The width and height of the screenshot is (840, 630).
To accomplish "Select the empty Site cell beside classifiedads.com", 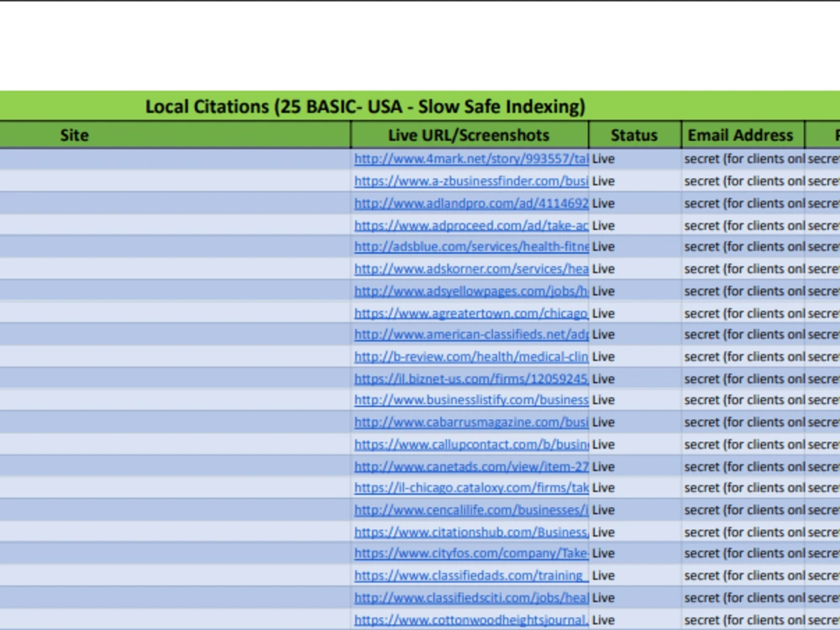I will pos(176,576).
